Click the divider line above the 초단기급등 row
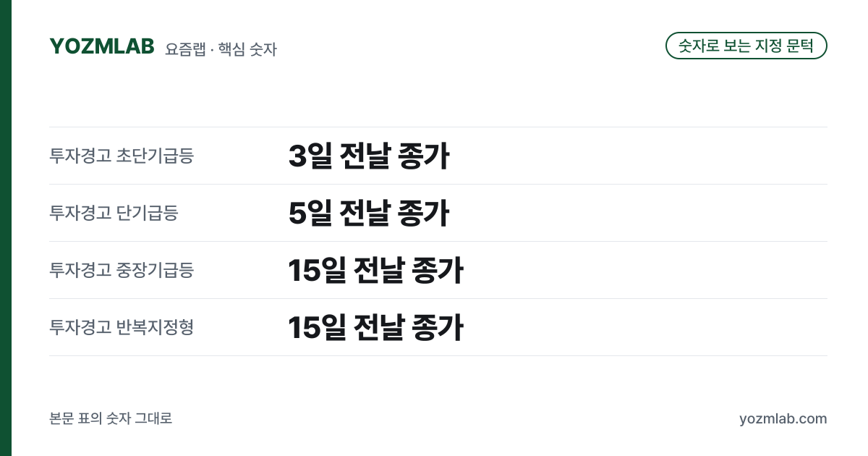 click(x=438, y=127)
